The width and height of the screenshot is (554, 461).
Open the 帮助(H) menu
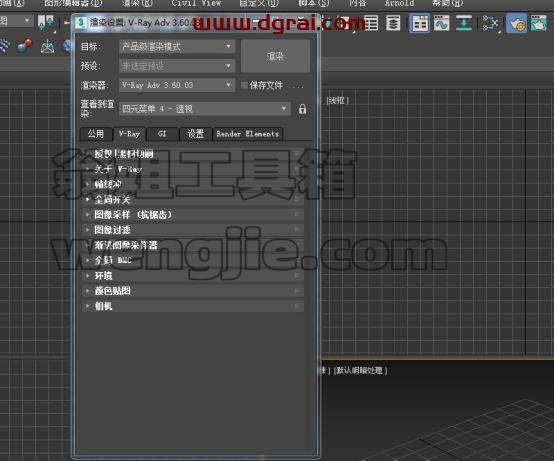tap(447, 3)
